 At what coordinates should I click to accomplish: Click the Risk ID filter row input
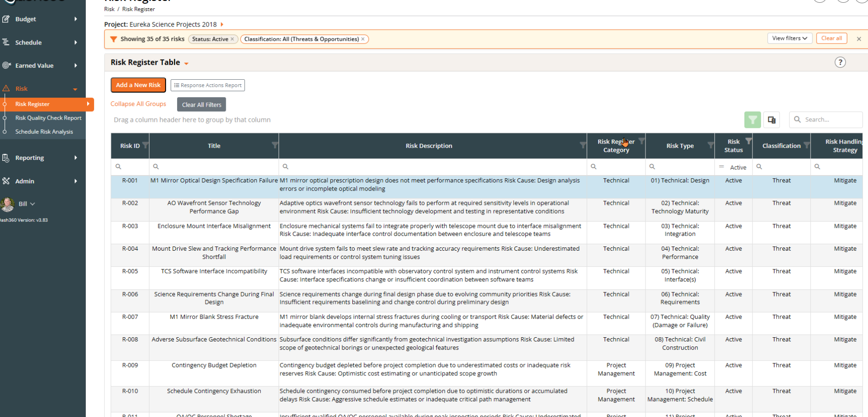pyautogui.click(x=130, y=167)
